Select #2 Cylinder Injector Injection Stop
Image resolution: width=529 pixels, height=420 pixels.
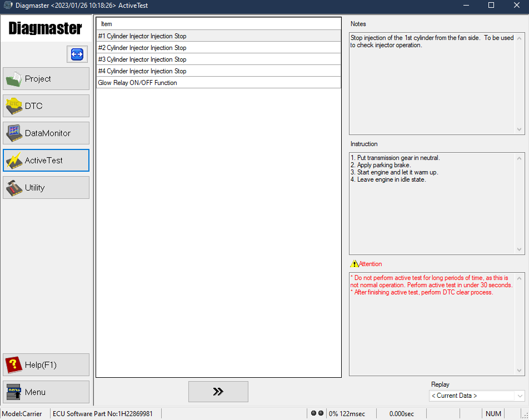[218, 48]
